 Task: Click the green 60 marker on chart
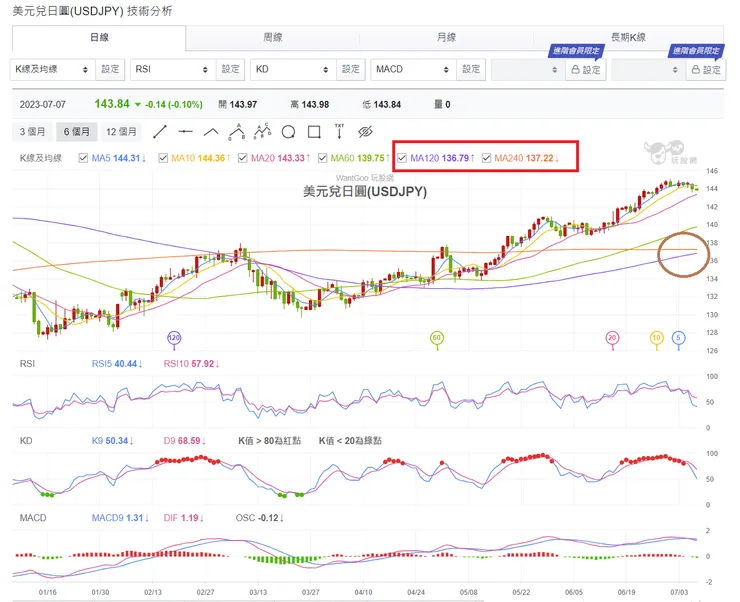pyautogui.click(x=437, y=338)
